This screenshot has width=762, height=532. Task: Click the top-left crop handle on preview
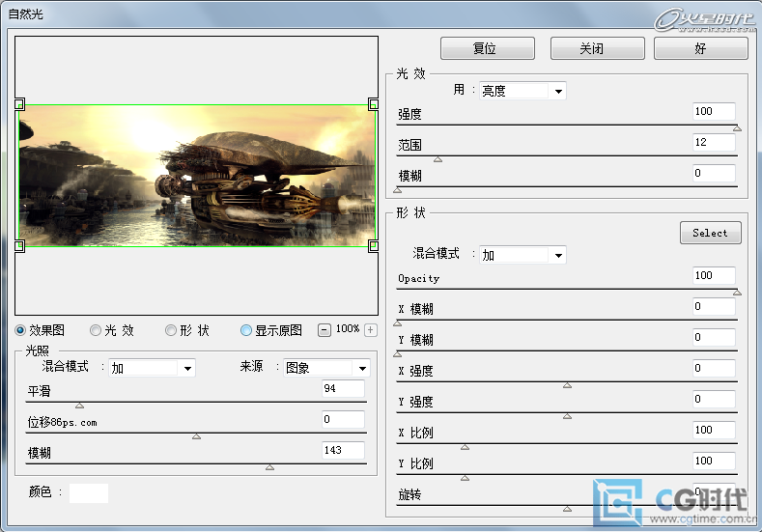[19, 104]
